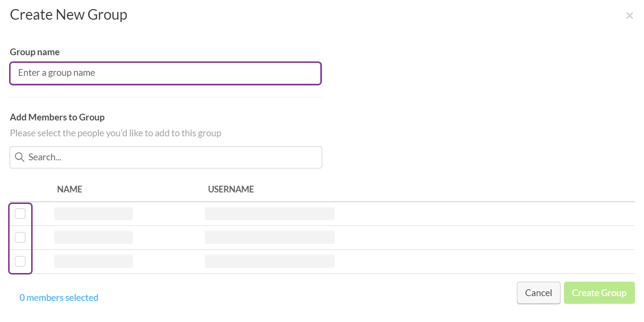Click inside the member Search box
The image size is (644, 322).
165,157
